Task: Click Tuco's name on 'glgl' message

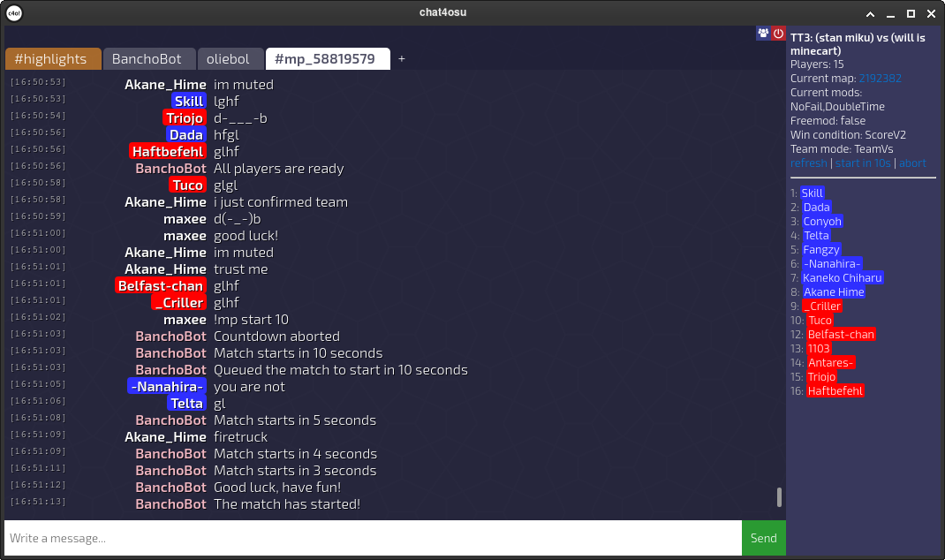Action: click(x=187, y=185)
